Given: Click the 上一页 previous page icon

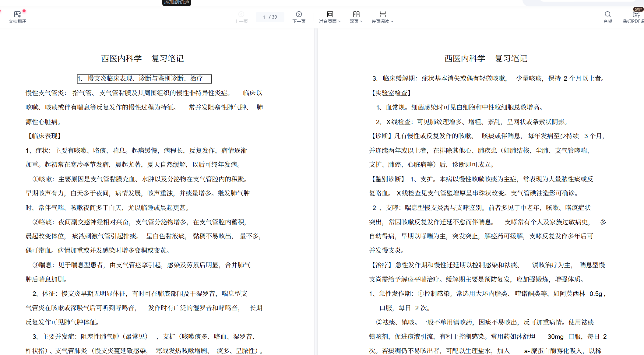Looking at the screenshot, I should (241, 14).
